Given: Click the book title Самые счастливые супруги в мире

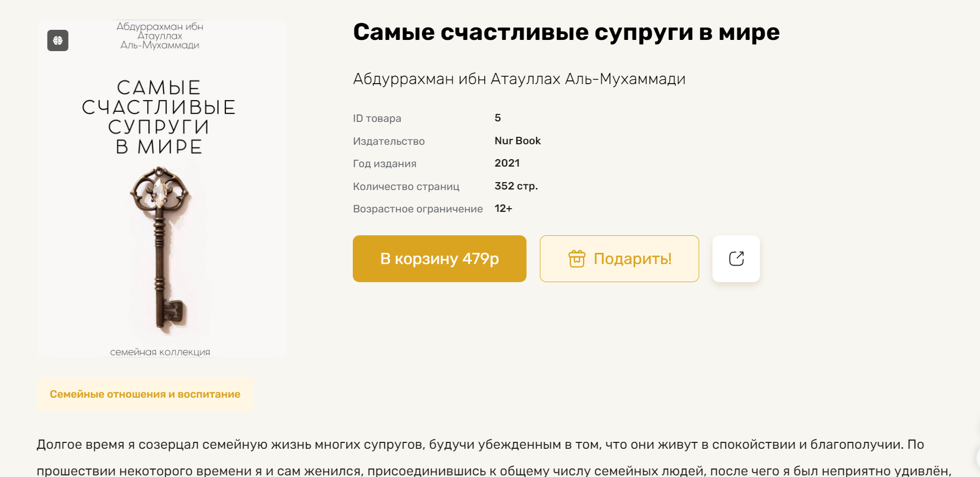Looking at the screenshot, I should tap(566, 33).
